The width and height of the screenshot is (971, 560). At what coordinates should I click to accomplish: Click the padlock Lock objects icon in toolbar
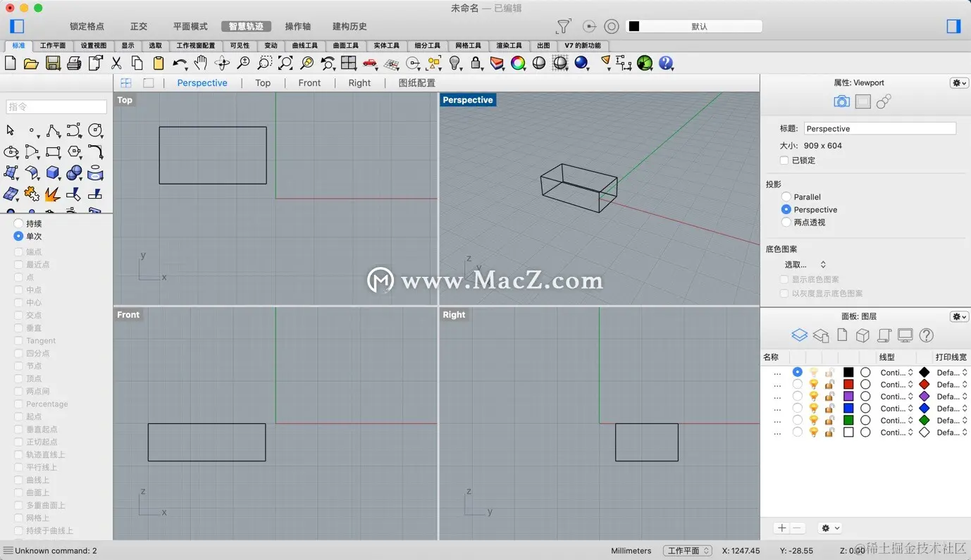point(476,63)
